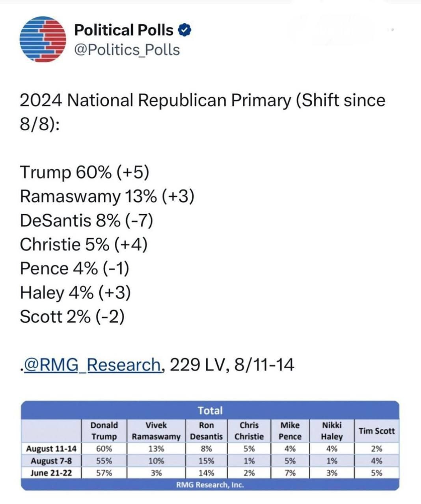Open the poll results table image
This screenshot has height=504, width=421.
[x=210, y=445]
